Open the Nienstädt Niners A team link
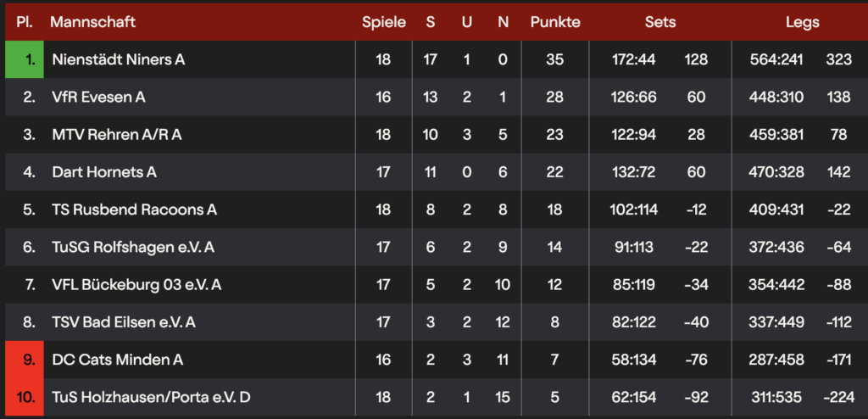 119,59
